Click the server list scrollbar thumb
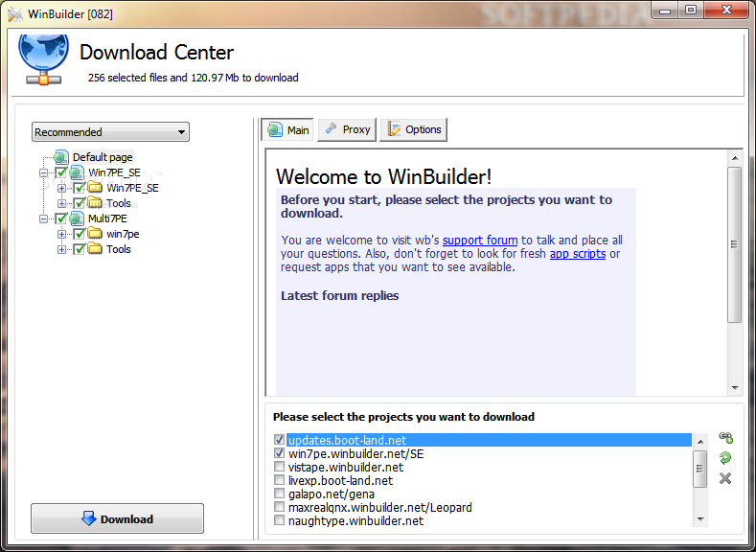 (700, 469)
